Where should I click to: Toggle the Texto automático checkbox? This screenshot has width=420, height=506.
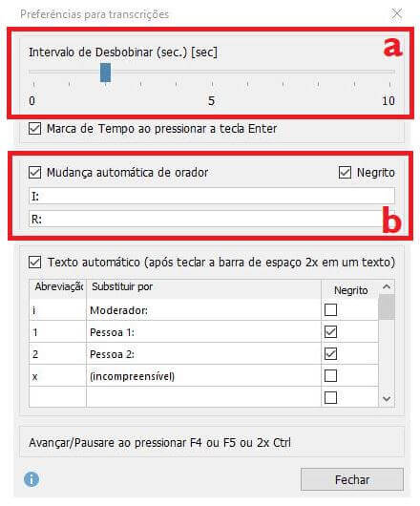pos(34,262)
